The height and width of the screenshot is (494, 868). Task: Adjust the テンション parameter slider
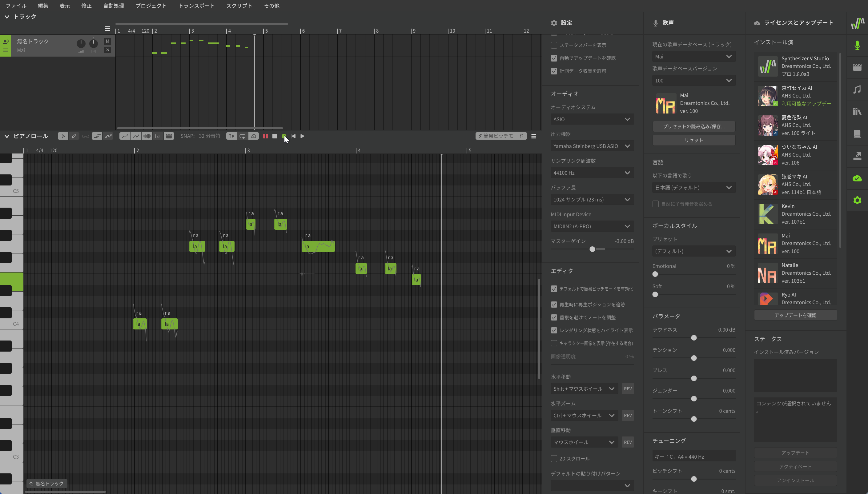point(693,358)
